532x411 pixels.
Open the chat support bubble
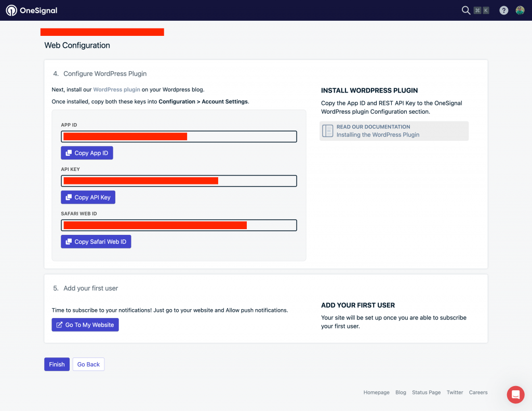(x=515, y=394)
